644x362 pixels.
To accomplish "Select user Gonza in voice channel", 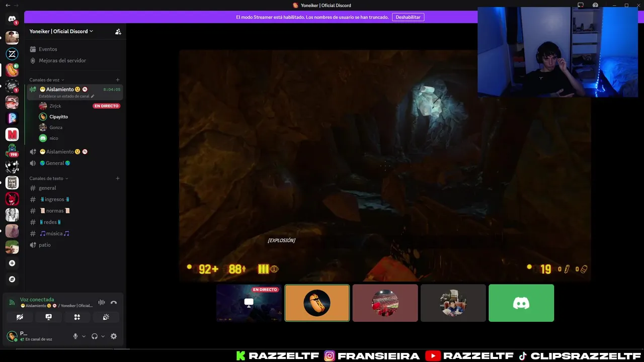I will (56, 128).
